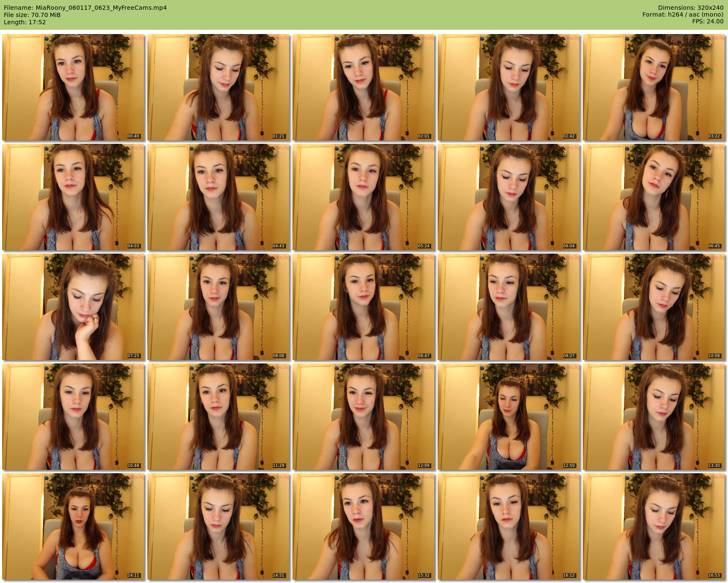Viewport: 728px width, 583px height.
Task: Select the 05:24 frame
Action: [x=364, y=197]
